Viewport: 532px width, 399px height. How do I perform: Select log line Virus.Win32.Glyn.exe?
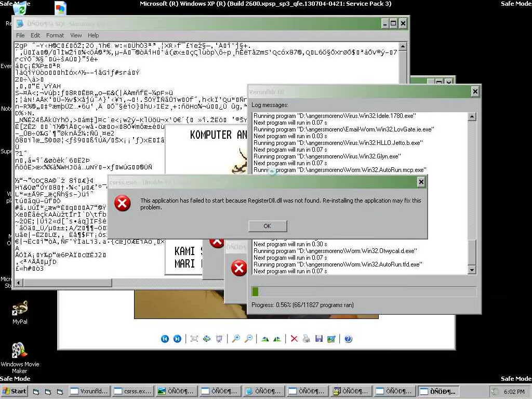pos(327,156)
